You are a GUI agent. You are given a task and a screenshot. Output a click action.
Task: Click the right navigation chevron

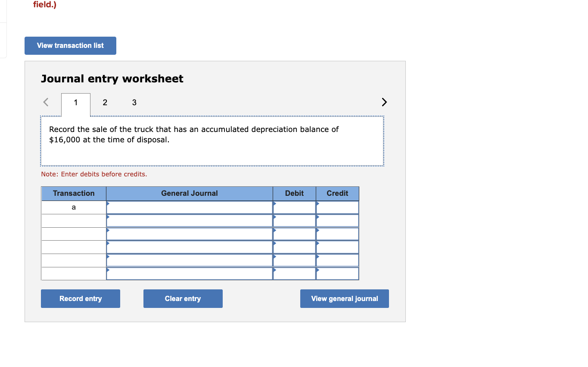384,102
